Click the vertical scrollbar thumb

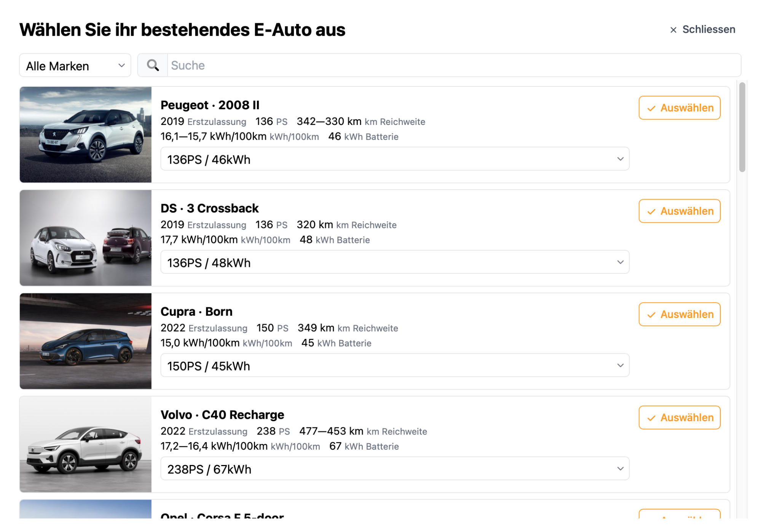coord(742,128)
